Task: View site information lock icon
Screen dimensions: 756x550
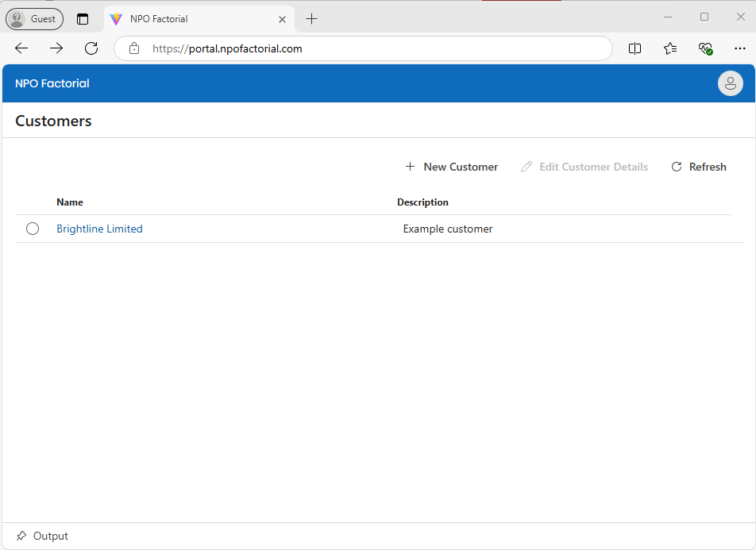Action: 134,48
